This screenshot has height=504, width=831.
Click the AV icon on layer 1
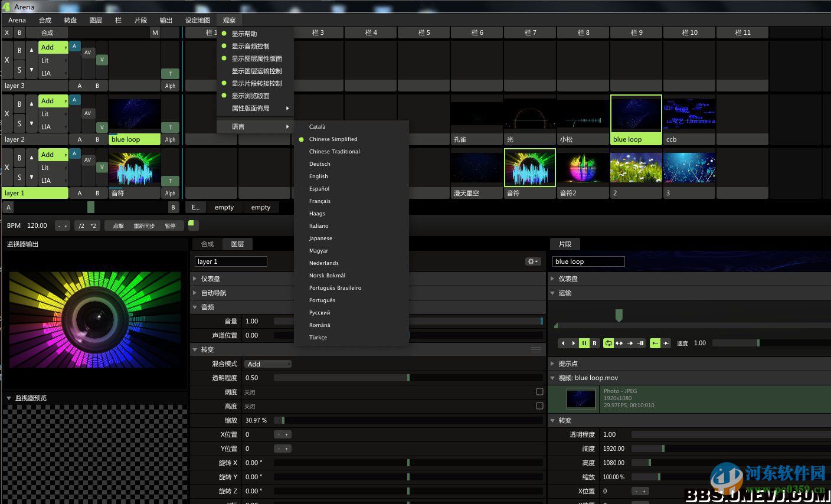(87, 161)
